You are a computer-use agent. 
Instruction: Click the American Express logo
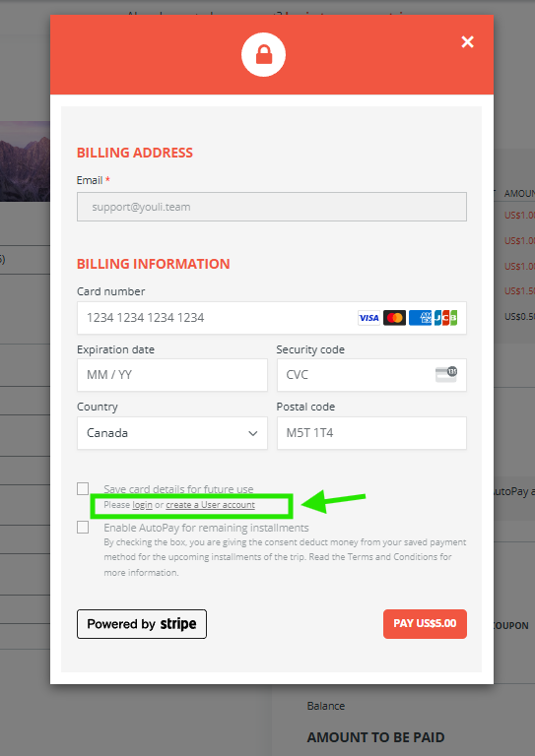tap(420, 318)
